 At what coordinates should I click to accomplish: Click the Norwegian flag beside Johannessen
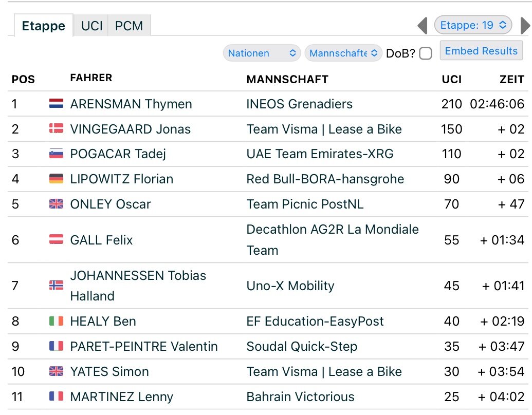click(x=57, y=286)
